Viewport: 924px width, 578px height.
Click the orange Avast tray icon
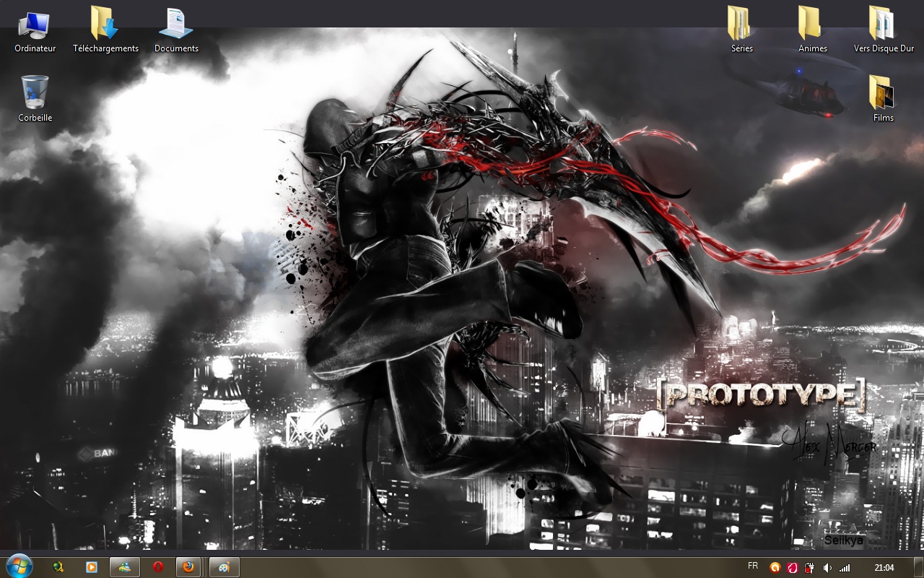[x=775, y=568]
